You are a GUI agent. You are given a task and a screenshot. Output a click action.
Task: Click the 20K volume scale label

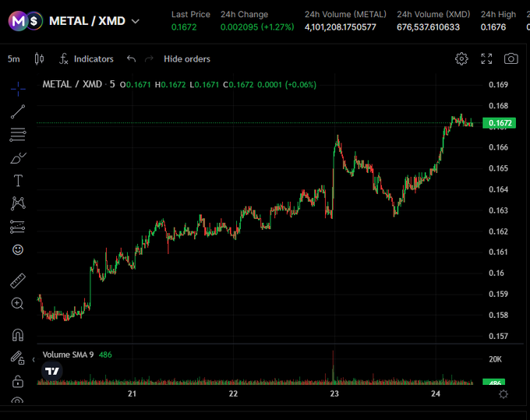[495, 359]
